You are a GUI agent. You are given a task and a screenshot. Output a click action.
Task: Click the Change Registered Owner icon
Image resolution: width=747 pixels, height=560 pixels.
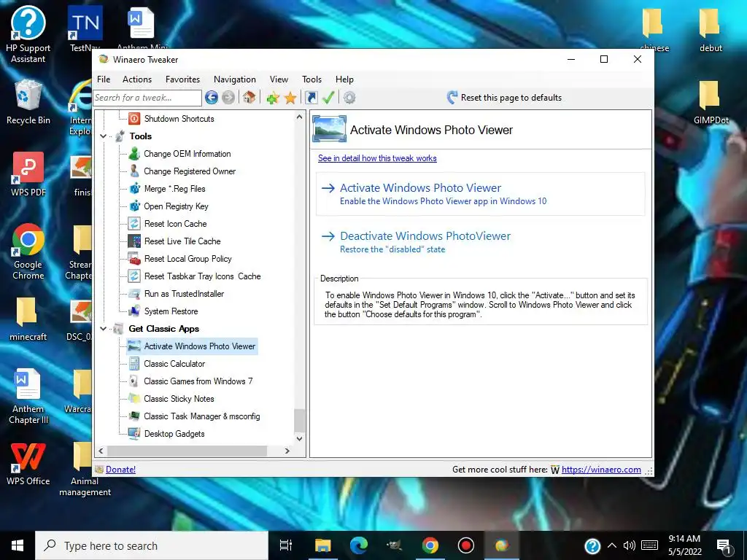click(134, 171)
